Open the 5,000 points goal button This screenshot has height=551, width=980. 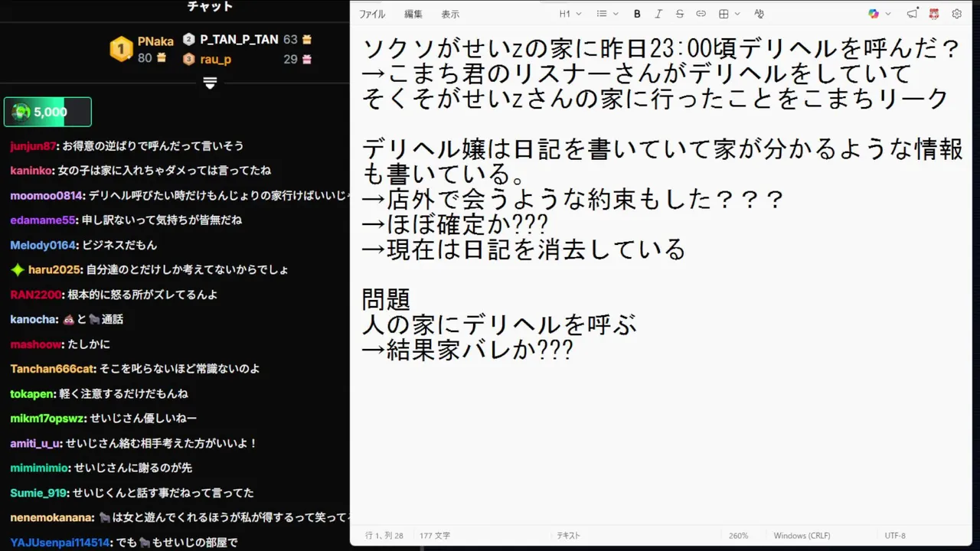click(x=47, y=112)
